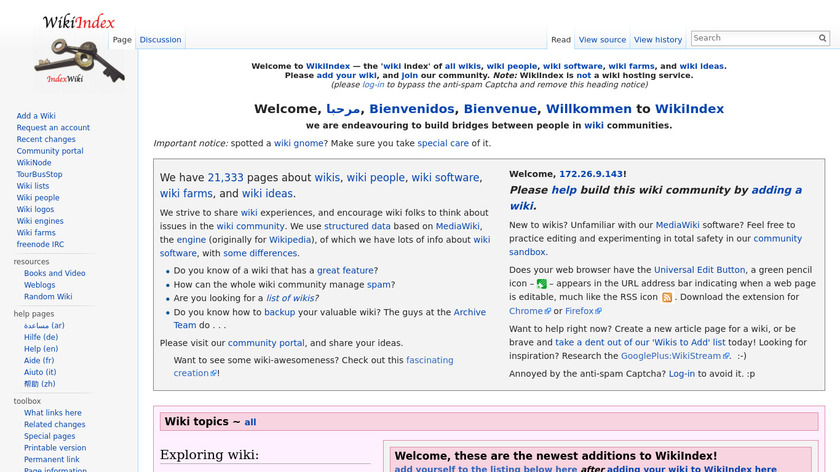Open the Chrome extension link
This screenshot has height=472, width=840.
point(529,311)
